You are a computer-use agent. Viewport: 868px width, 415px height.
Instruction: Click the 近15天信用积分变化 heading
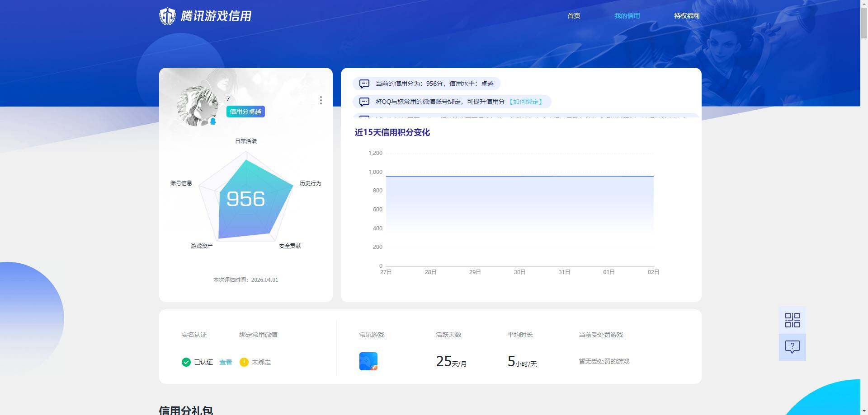click(x=392, y=132)
